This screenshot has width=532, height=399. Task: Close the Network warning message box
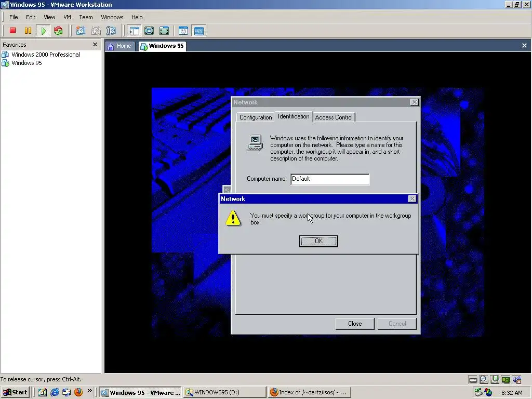412,199
